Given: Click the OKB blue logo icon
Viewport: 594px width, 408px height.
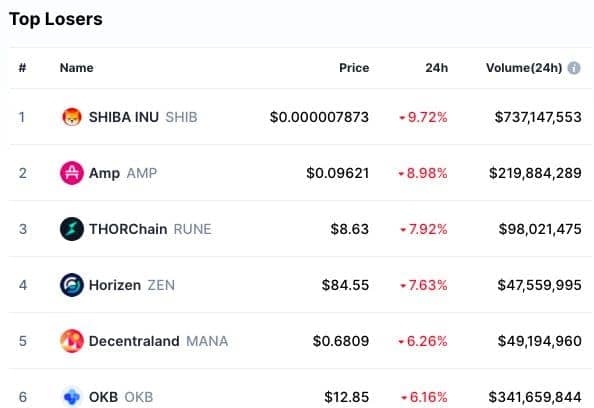Looking at the screenshot, I should (x=72, y=397).
